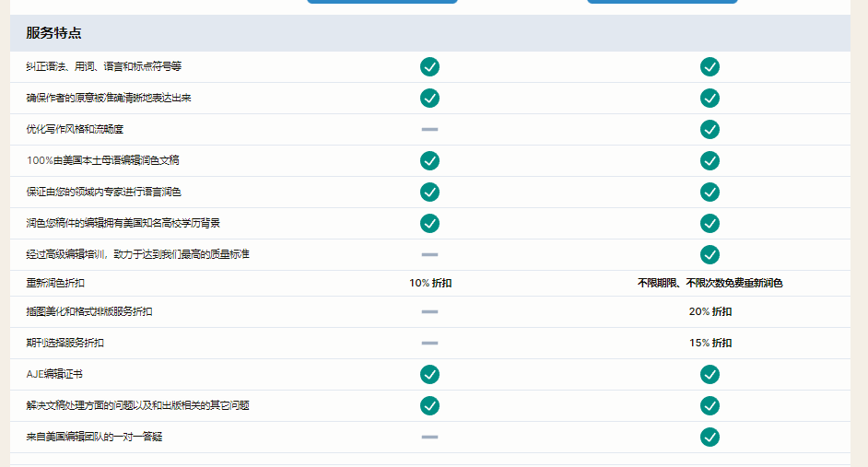Viewport: 868px width, 467px height.
Task: Click the blue button above the first column
Action: 381,2
